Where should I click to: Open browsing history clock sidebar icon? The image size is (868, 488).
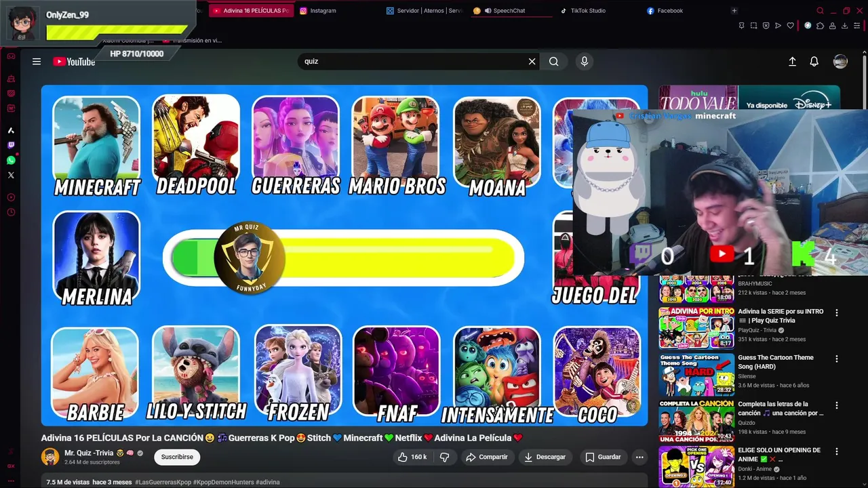point(11,212)
